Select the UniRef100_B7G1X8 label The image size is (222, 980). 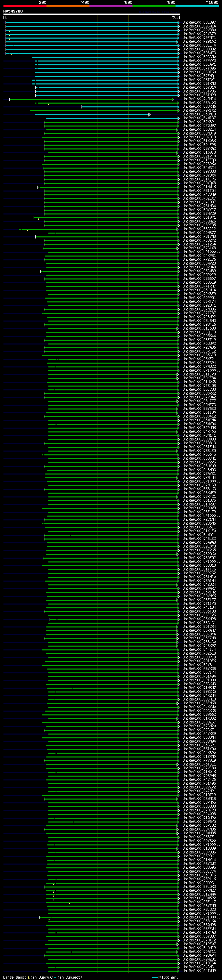point(199,248)
